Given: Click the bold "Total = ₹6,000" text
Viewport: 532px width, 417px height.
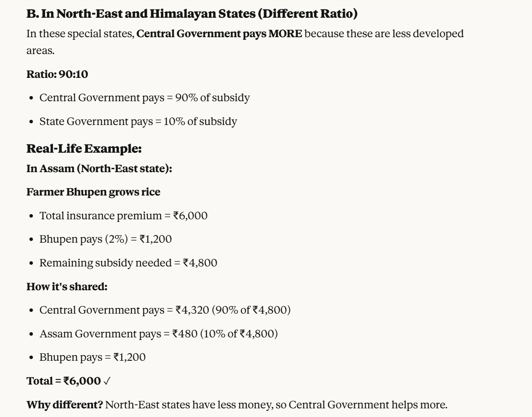Looking at the screenshot, I should click(x=64, y=381).
